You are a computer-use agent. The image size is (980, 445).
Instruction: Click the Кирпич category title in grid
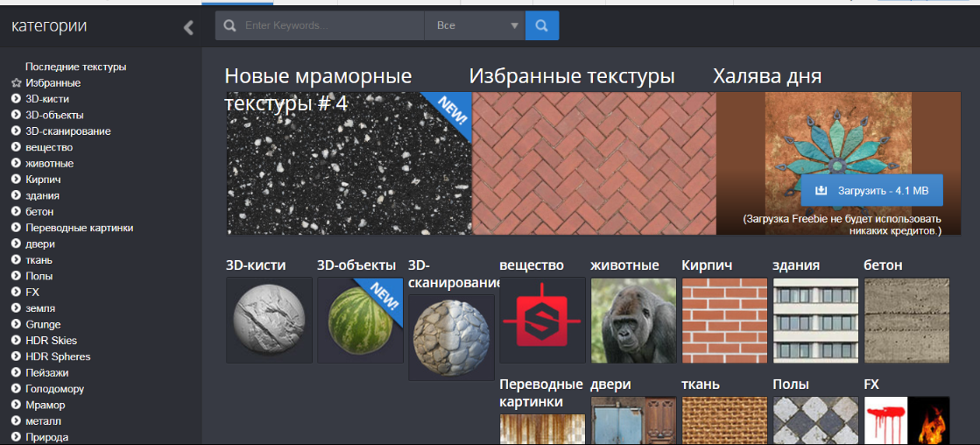point(708,265)
